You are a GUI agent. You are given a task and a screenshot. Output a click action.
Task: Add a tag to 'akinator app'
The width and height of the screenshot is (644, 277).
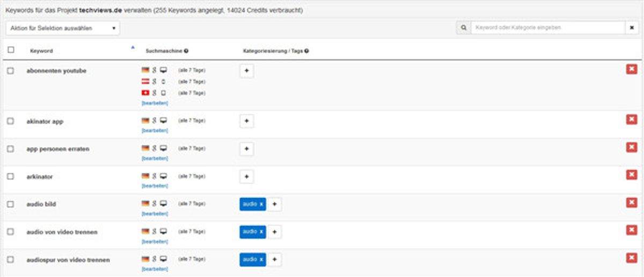click(x=246, y=121)
